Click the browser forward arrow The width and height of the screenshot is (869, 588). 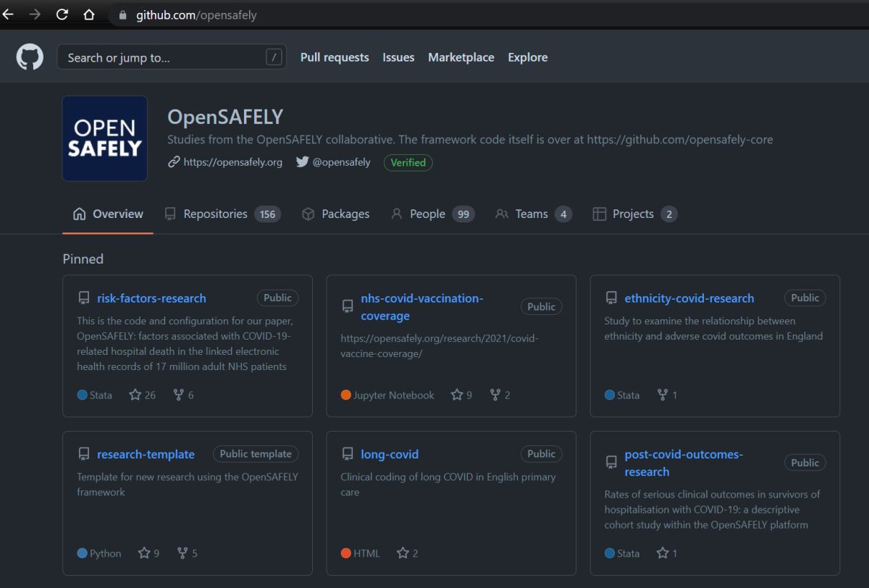click(35, 14)
